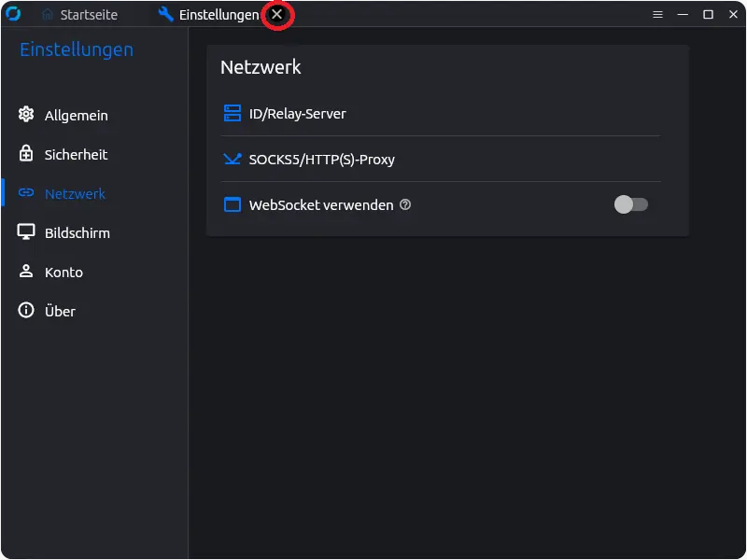Click the person icon beside Konto
This screenshot has height=560, width=747.
point(26,272)
